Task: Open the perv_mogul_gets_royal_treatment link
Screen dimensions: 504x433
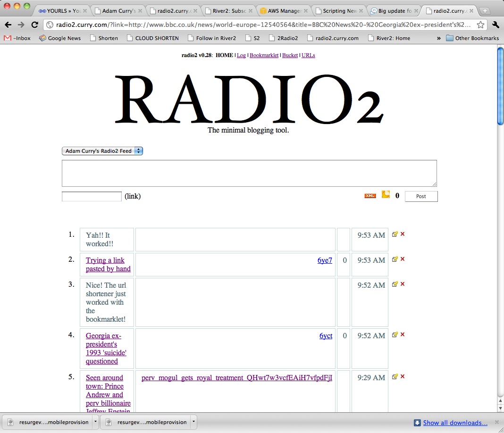Action: point(237,378)
